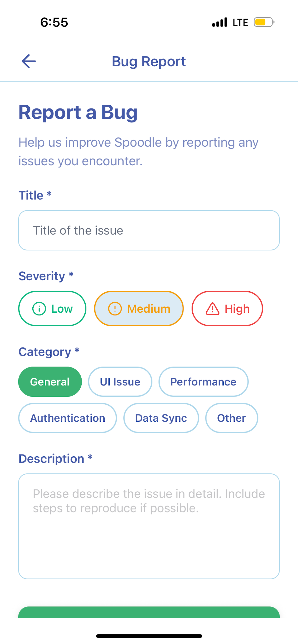Tap the battery icon in status bar
Image resolution: width=298 pixels, height=644 pixels.
coord(264,22)
